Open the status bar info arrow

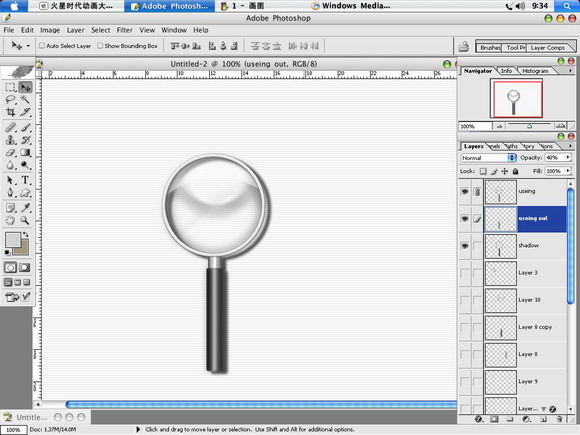138,429
